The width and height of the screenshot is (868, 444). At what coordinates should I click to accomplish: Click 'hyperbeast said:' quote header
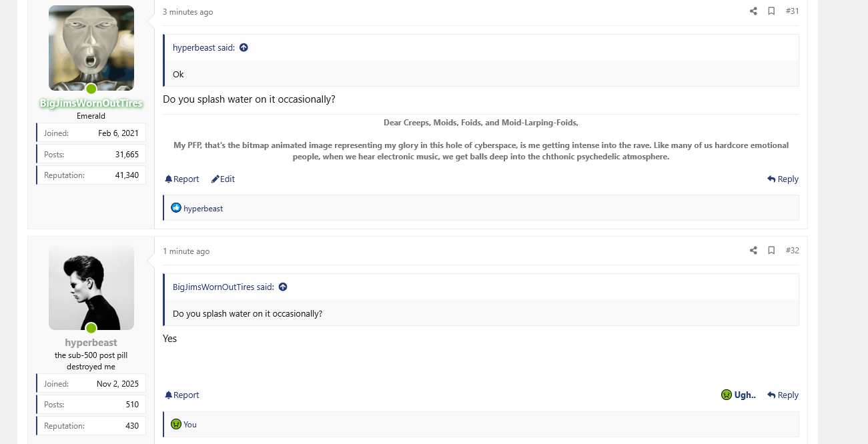coord(203,47)
